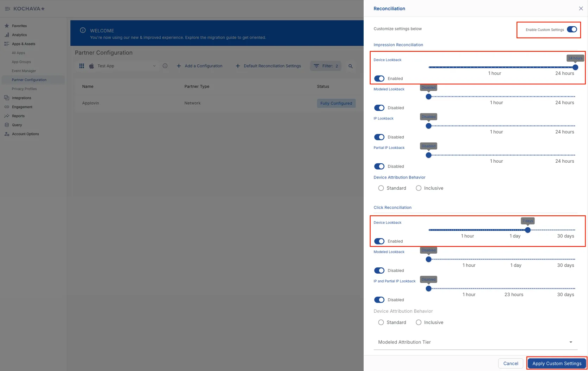
Task: Disable the Impression Device Lookback Enabled toggle
Action: point(379,78)
